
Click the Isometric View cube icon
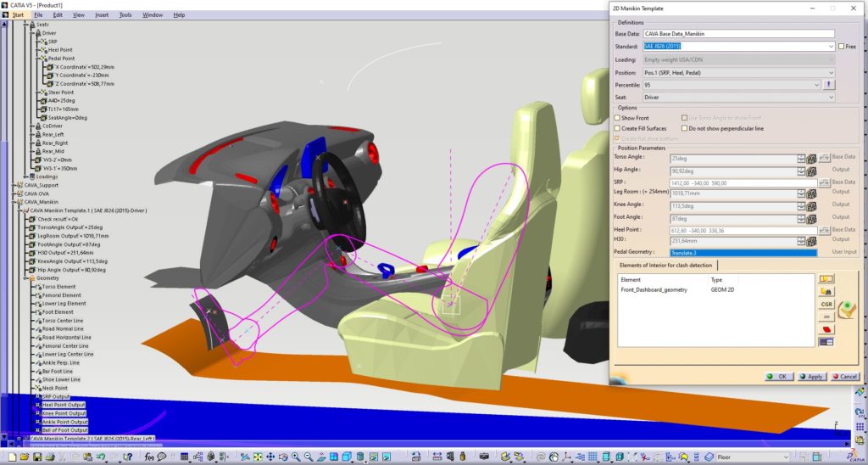pos(347,457)
